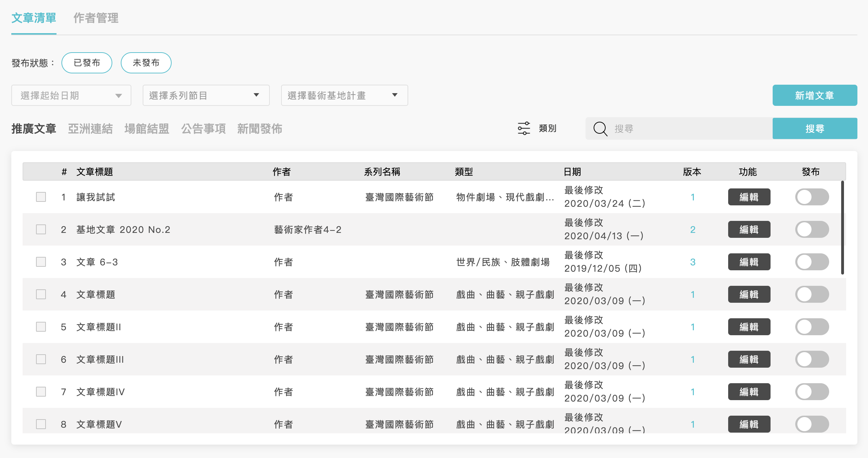
Task: Select checkbox for row 文章標題II
Action: point(41,327)
